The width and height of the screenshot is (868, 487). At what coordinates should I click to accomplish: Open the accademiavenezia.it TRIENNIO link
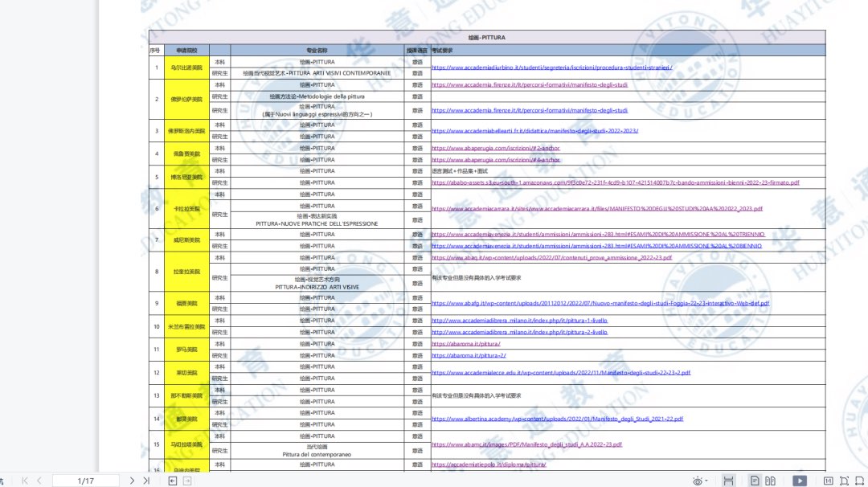(598, 234)
